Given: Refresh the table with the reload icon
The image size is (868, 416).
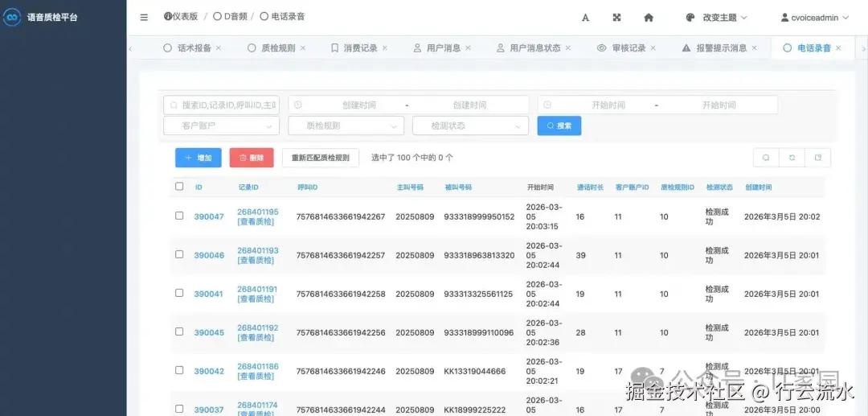Looking at the screenshot, I should pyautogui.click(x=792, y=158).
